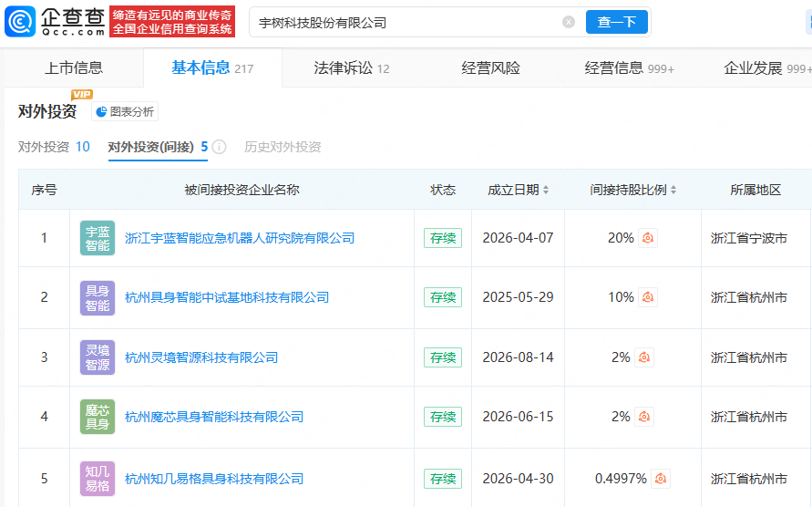Clear the search box with the X icon
This screenshot has width=812, height=507.
(568, 22)
